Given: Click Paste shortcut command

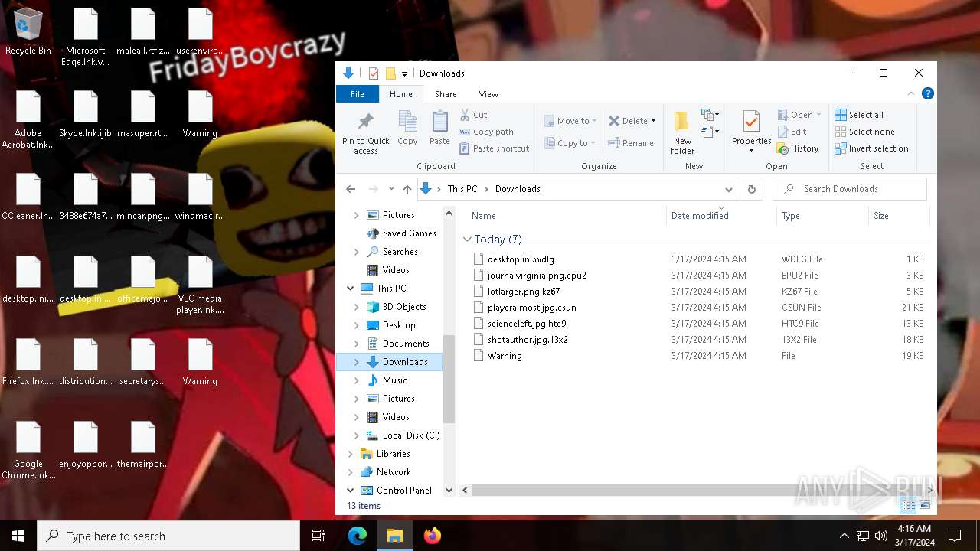Looking at the screenshot, I should (x=494, y=148).
